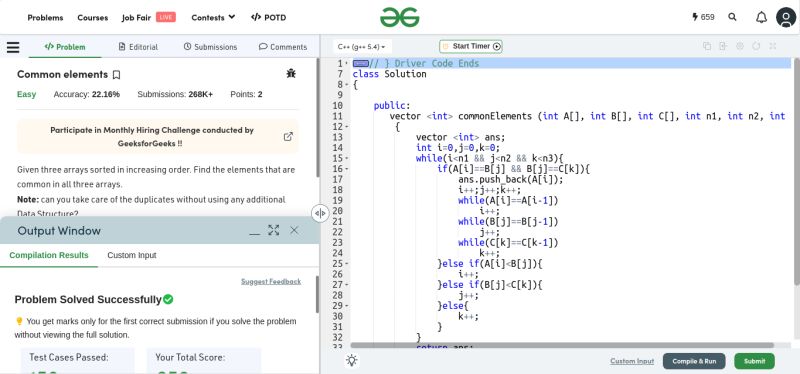This screenshot has width=800, height=374.
Task: Open Problems in top navigation
Action: click(45, 17)
